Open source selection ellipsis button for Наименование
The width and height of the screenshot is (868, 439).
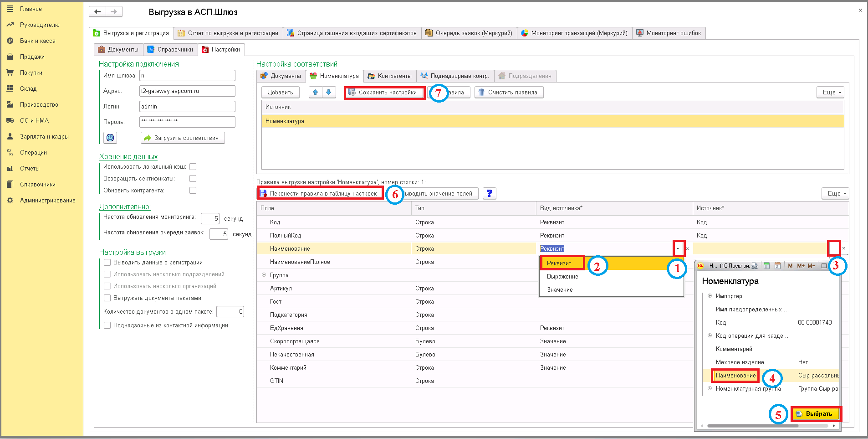pyautogui.click(x=834, y=248)
